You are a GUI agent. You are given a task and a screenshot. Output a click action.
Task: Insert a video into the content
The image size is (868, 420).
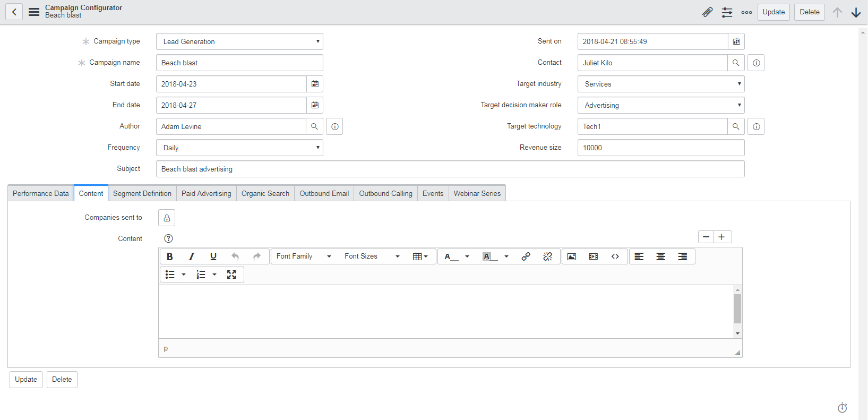click(594, 256)
